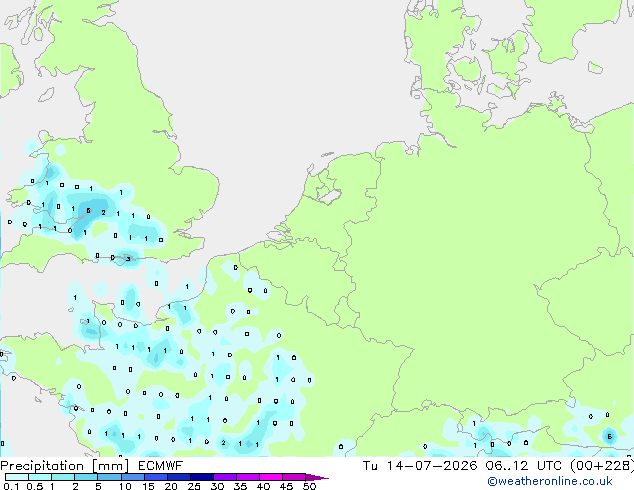Open the weatheronline.co.uk copyright link
Screen dimensions: 634x490
(549, 481)
